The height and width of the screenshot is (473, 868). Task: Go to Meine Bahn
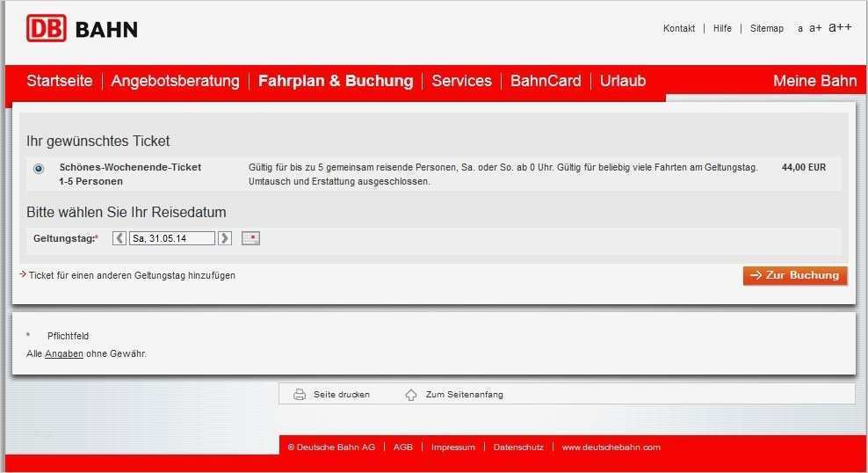[815, 81]
